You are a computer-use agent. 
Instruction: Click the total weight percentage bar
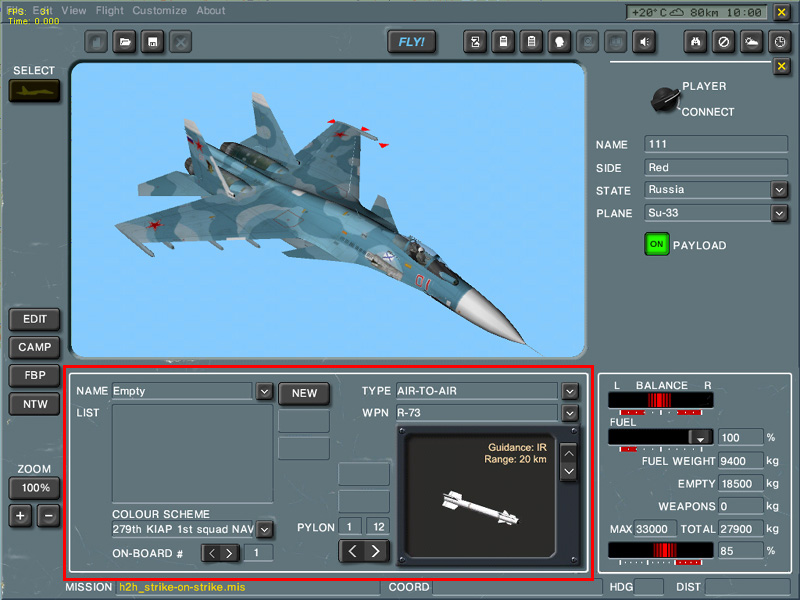coord(661,550)
